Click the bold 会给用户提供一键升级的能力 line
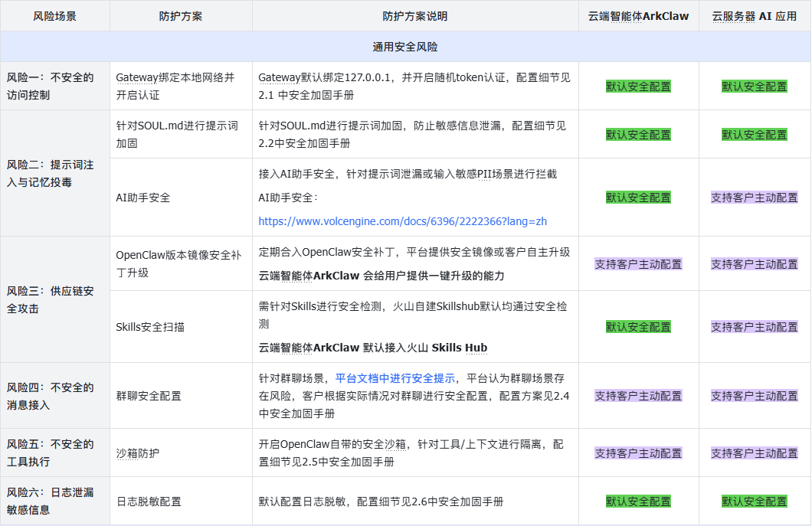 point(381,276)
